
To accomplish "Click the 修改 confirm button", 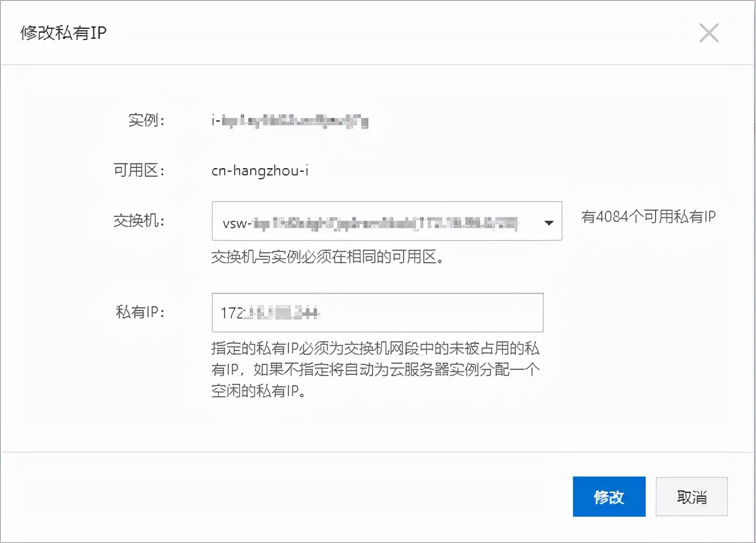I will coord(609,497).
